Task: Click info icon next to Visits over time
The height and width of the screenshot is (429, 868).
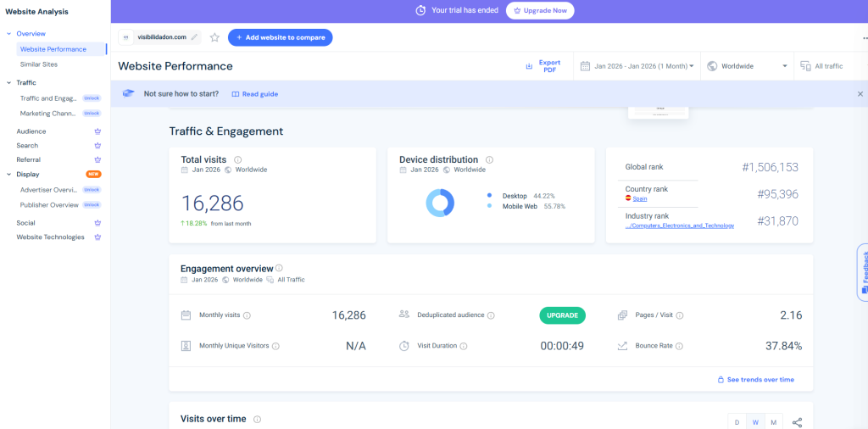Action: tap(258, 420)
